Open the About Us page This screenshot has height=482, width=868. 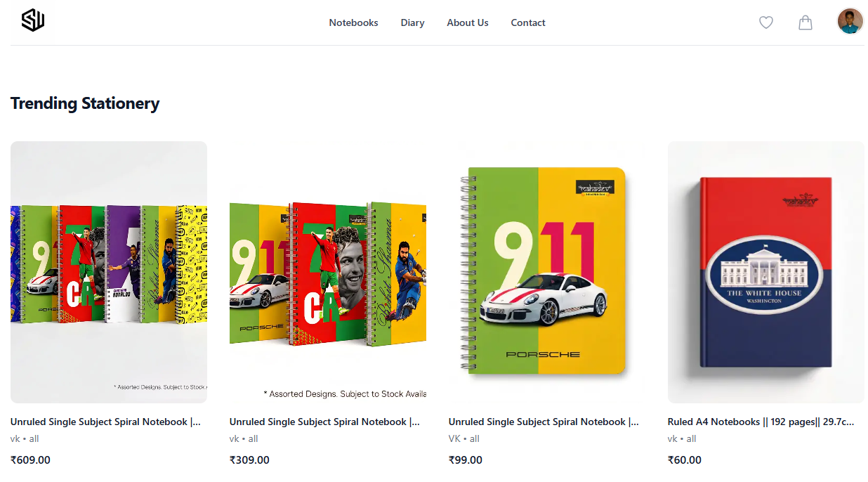click(x=468, y=22)
